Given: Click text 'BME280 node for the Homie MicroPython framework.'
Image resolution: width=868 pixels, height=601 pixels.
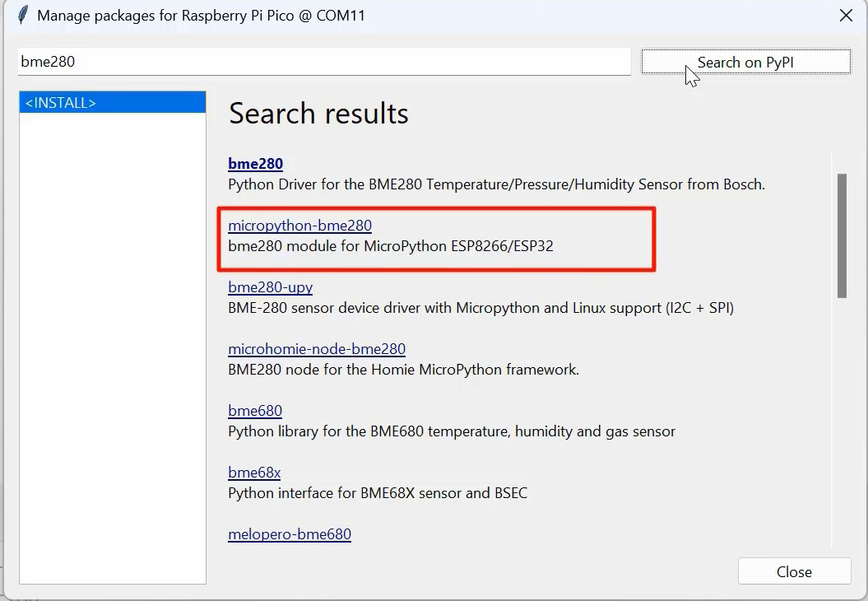Looking at the screenshot, I should 403,370.
